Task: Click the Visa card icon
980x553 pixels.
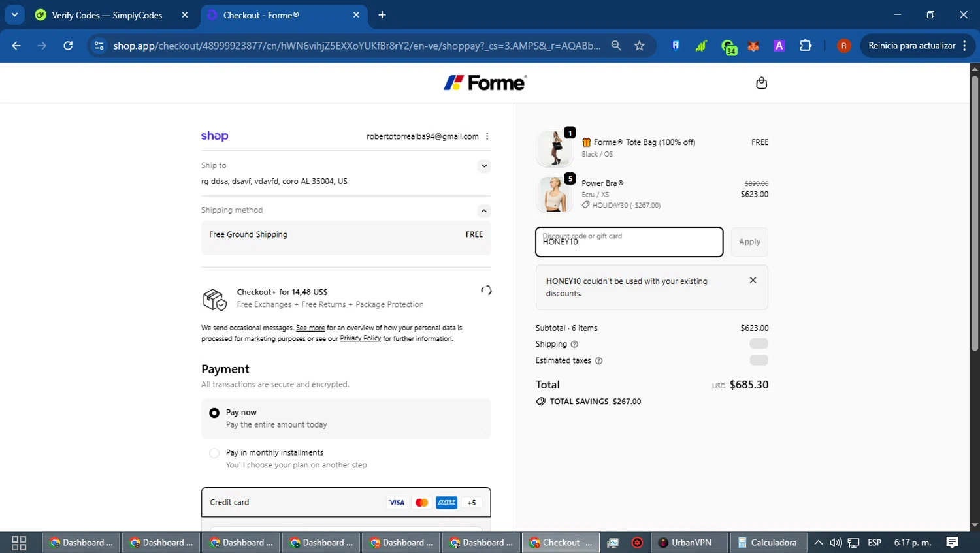Action: pyautogui.click(x=397, y=503)
